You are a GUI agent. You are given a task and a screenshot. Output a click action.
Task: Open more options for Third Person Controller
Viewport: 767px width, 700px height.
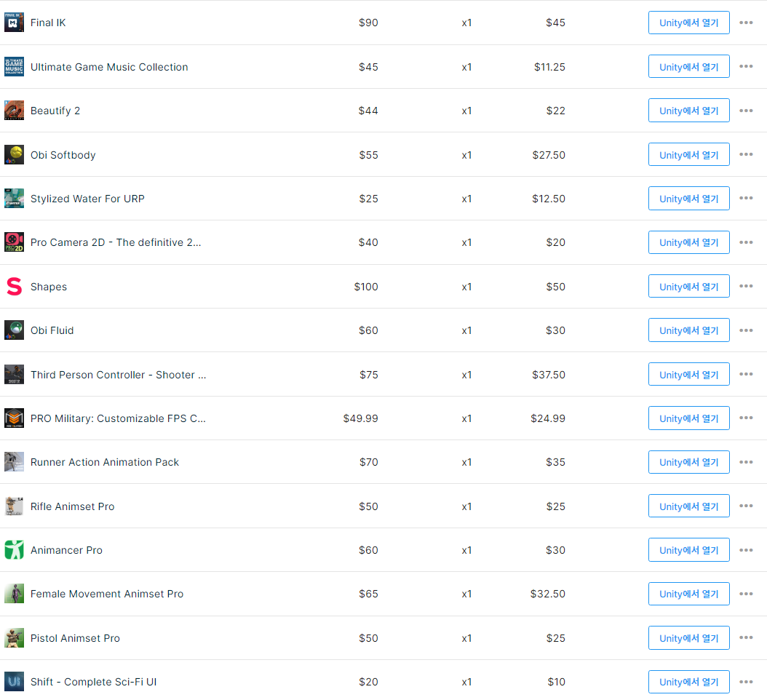point(746,374)
